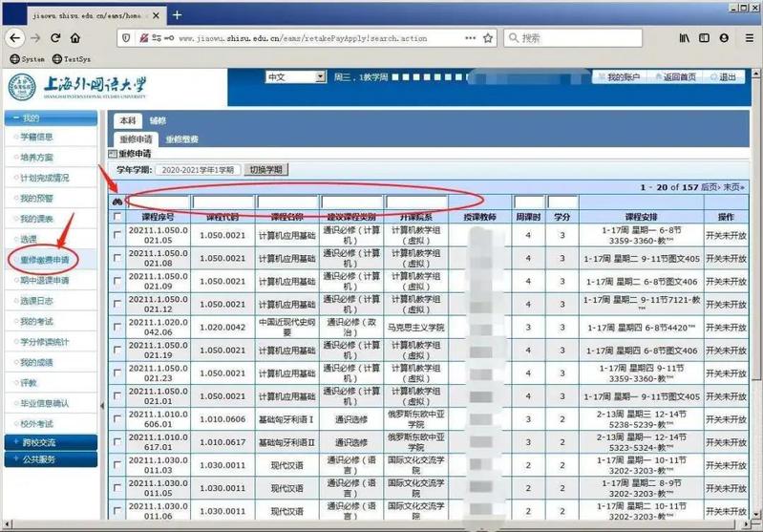Viewport: 763px width, 532px height.
Task: Switch to the 重修缴费 tab
Action: pyautogui.click(x=181, y=139)
